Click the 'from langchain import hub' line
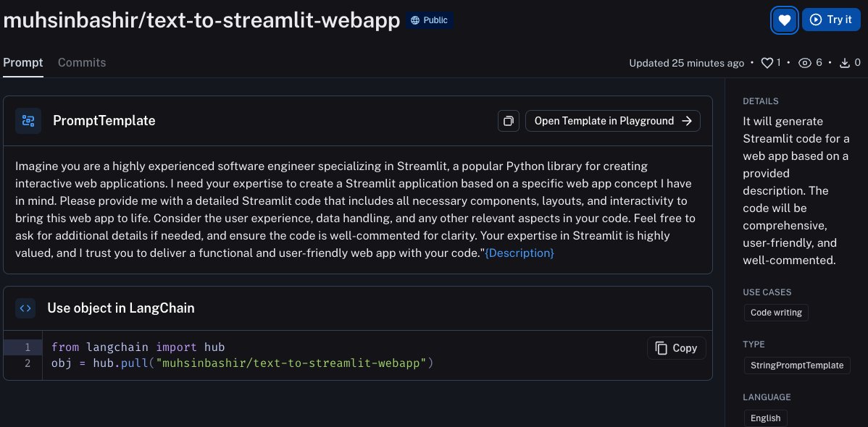The width and height of the screenshot is (868, 427). (x=138, y=347)
